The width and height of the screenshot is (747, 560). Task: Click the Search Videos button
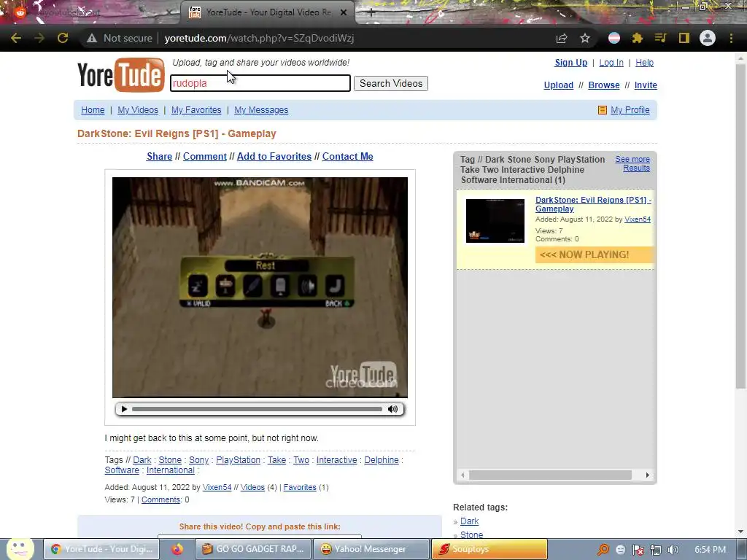pyautogui.click(x=391, y=83)
